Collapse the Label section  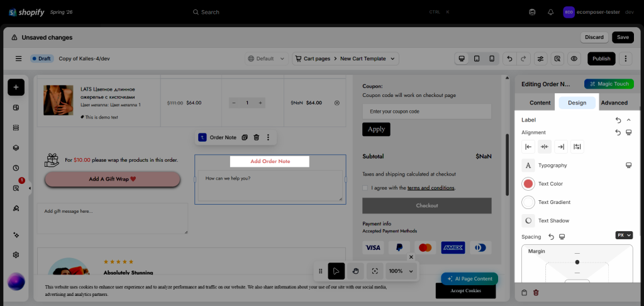(x=628, y=120)
